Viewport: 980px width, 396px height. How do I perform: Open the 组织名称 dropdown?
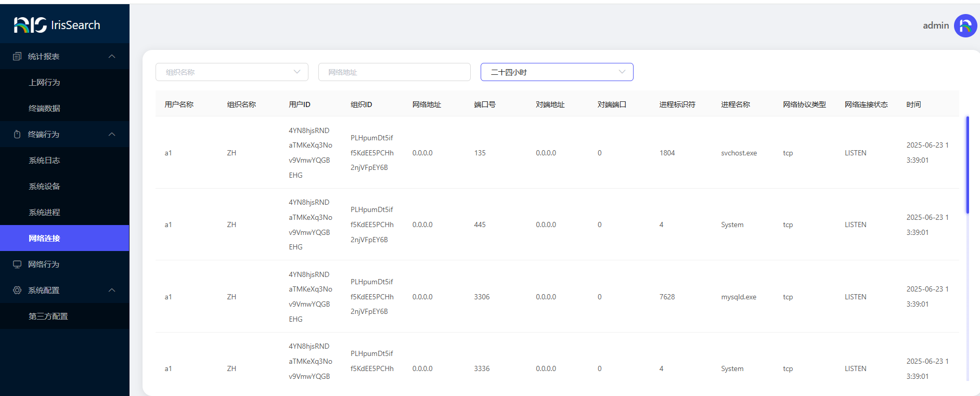231,72
